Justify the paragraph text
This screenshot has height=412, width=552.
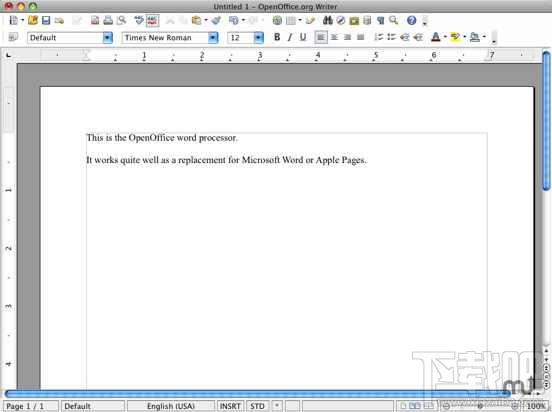(360, 37)
